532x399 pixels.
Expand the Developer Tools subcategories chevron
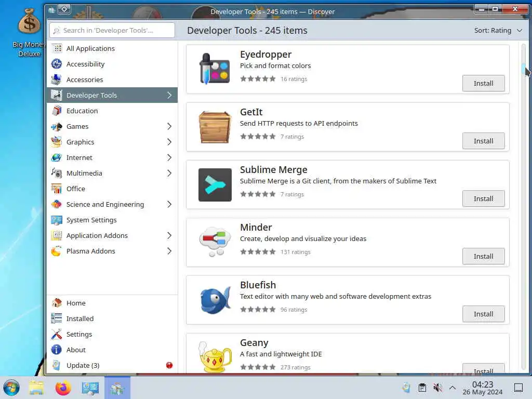point(169,96)
